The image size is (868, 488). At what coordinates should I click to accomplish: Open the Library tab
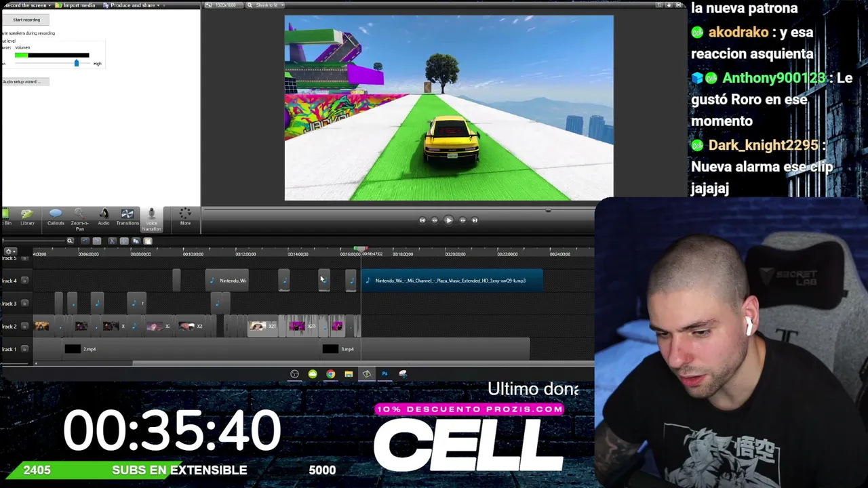point(27,218)
